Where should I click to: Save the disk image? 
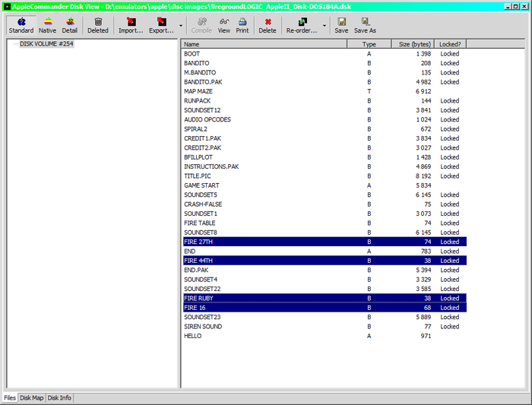[x=341, y=25]
